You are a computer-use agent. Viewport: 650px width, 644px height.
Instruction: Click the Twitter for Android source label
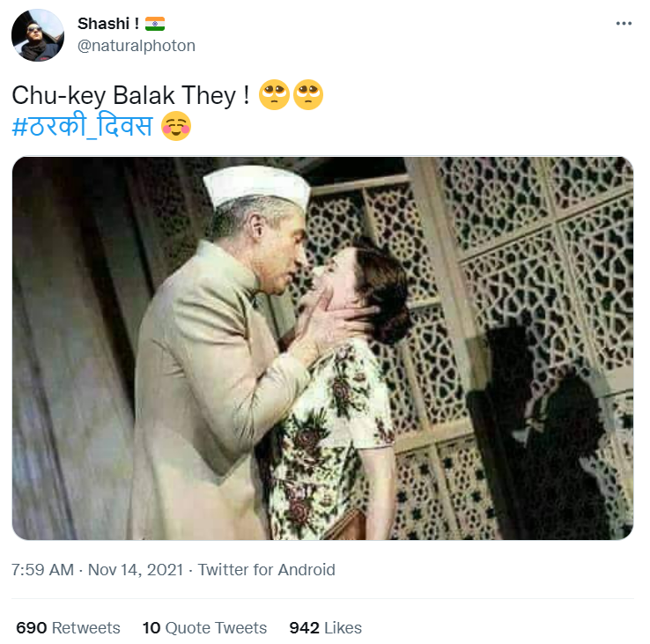pos(266,570)
